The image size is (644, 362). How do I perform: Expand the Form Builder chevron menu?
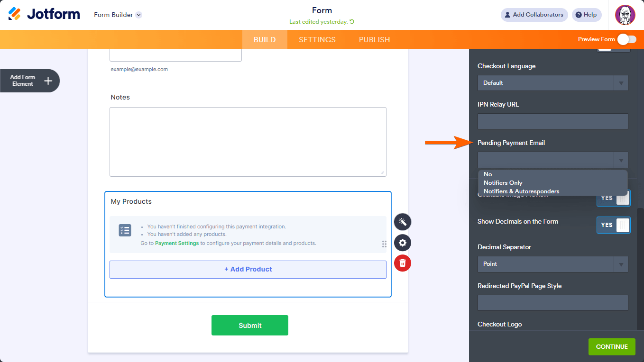click(x=138, y=15)
